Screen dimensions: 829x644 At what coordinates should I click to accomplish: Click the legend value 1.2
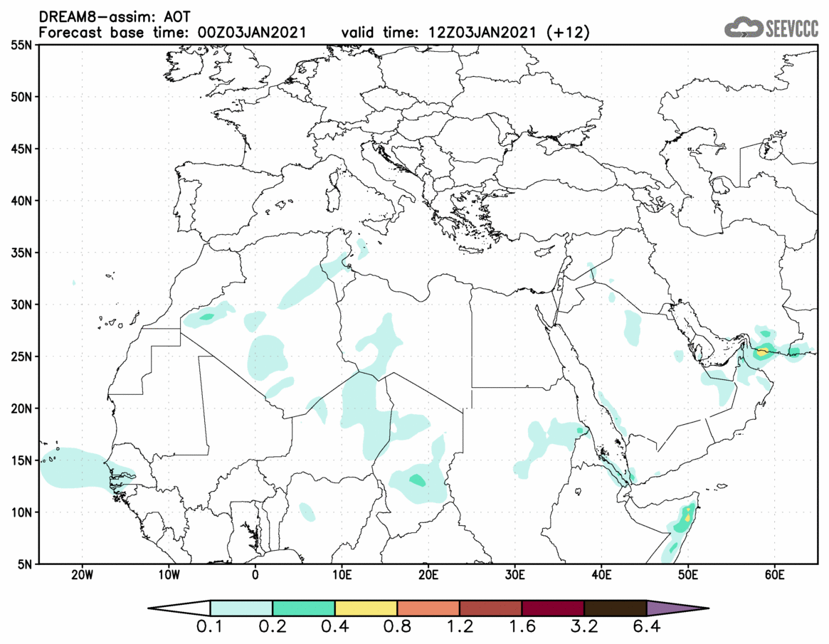[x=460, y=627]
